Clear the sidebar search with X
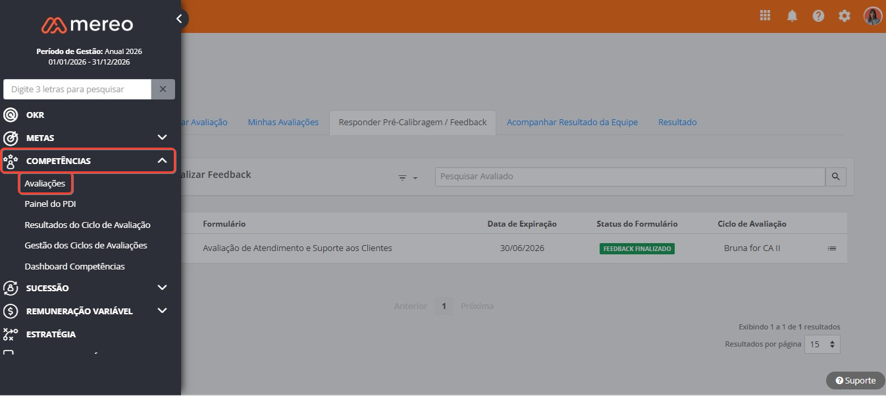The height and width of the screenshot is (396, 886). click(163, 89)
